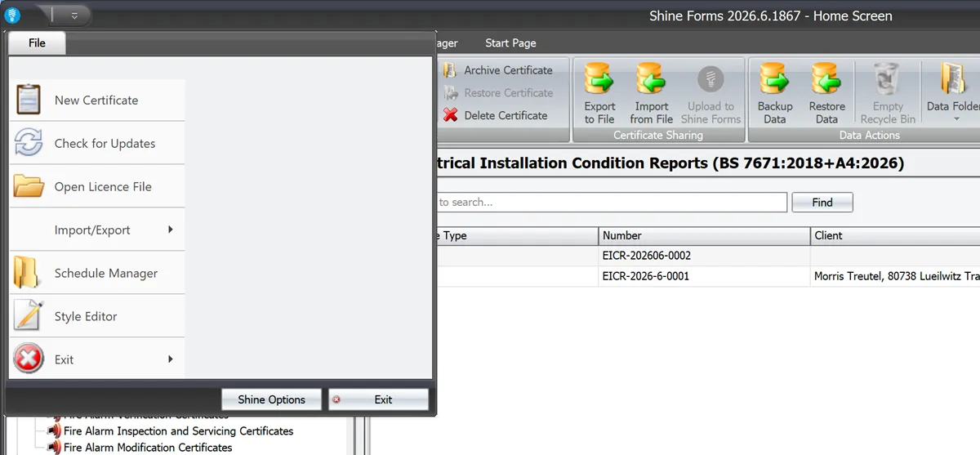Screen dimensions: 980x455
Task: Choose Open Licence File menu entry
Action: pos(97,186)
